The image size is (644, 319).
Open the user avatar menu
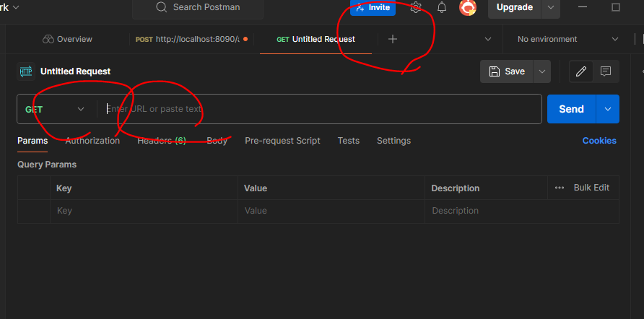coord(467,7)
